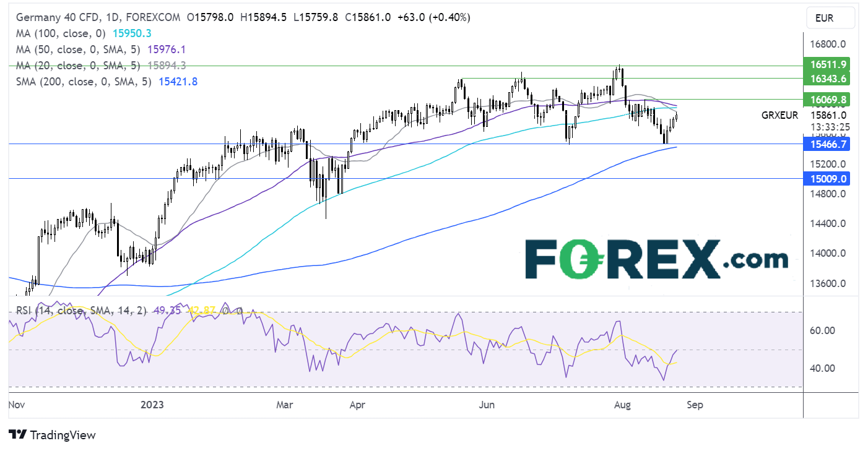Click the Nov label on time axis
Image resolution: width=868 pixels, height=451 pixels.
pos(18,405)
